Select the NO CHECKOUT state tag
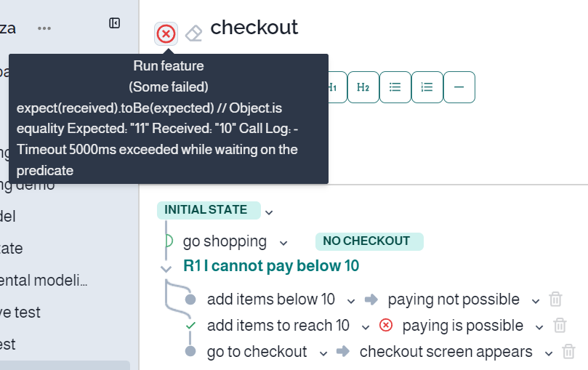Image resolution: width=588 pixels, height=370 pixels. pyautogui.click(x=369, y=241)
